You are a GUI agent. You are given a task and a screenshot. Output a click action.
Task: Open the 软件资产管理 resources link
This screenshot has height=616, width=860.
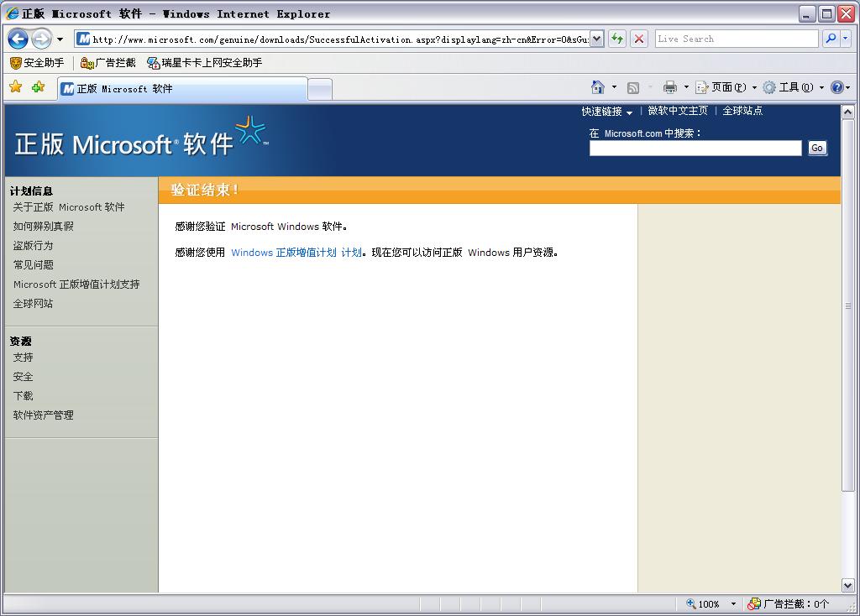pos(44,415)
